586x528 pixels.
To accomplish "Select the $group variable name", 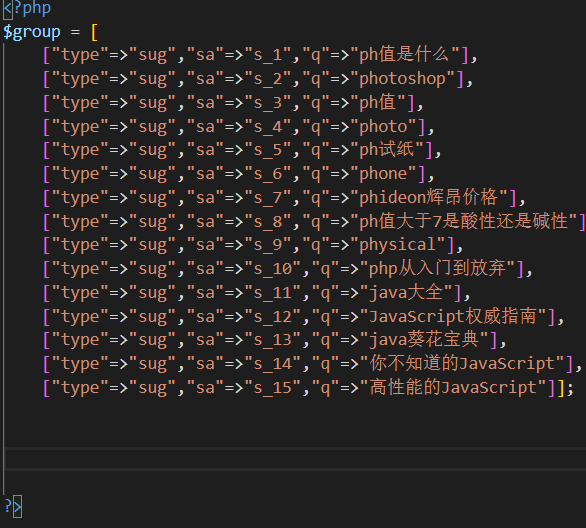I will [x=32, y=32].
